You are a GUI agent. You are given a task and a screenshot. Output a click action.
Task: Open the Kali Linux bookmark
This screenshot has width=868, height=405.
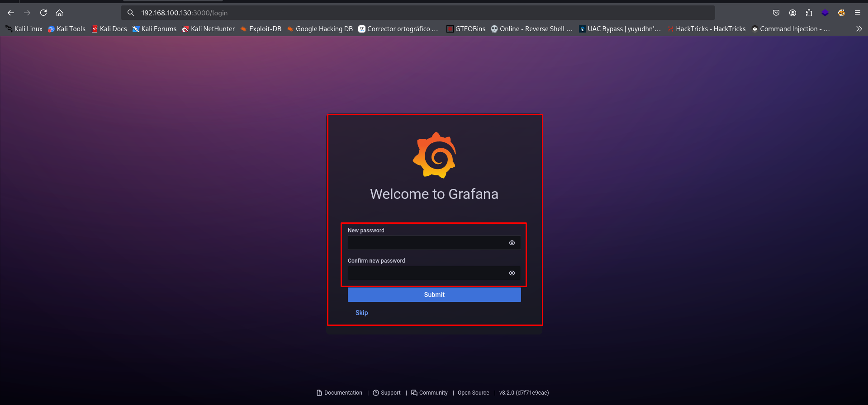coord(24,29)
